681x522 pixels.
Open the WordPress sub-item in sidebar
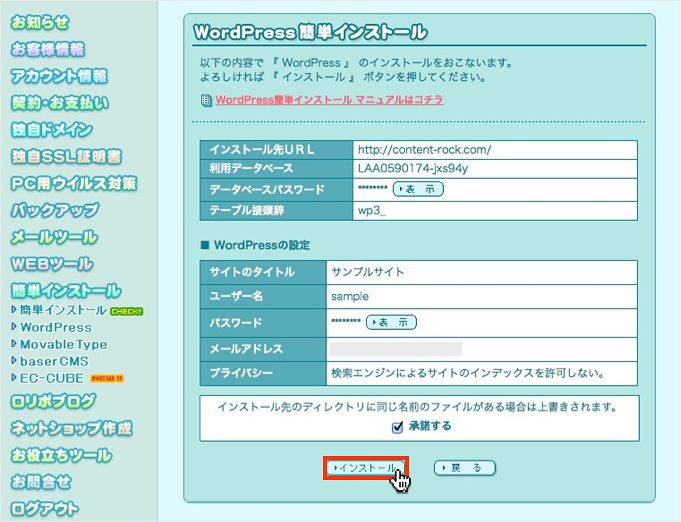56,327
